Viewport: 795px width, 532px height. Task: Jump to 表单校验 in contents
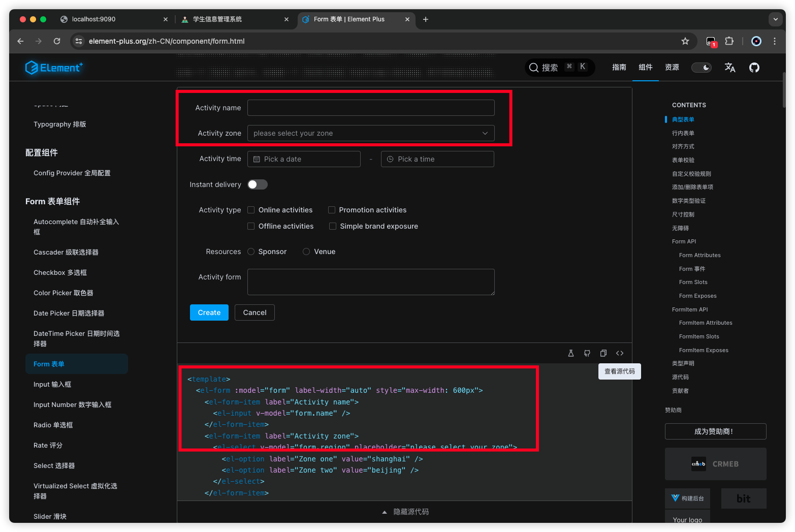[683, 160]
